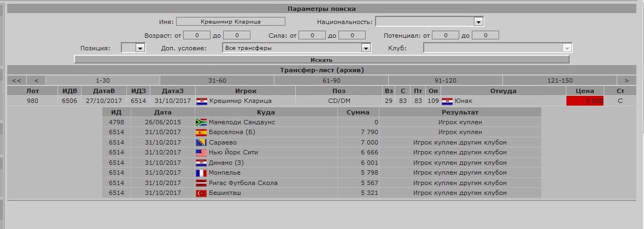Click the Ригас Футбола Скола club name
This screenshot has height=229, width=644.
click(243, 183)
